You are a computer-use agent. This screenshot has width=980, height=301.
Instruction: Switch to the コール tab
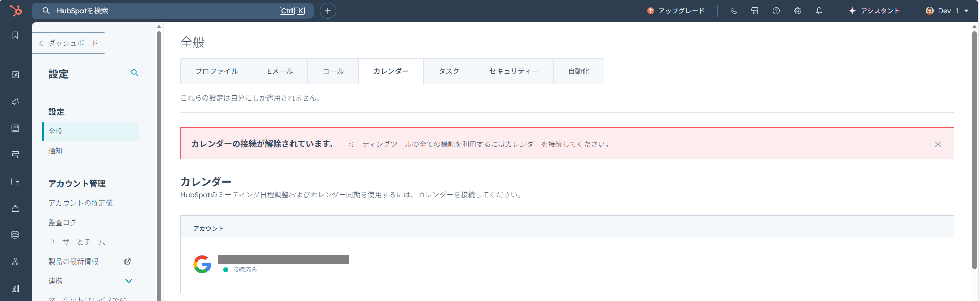[x=333, y=71]
